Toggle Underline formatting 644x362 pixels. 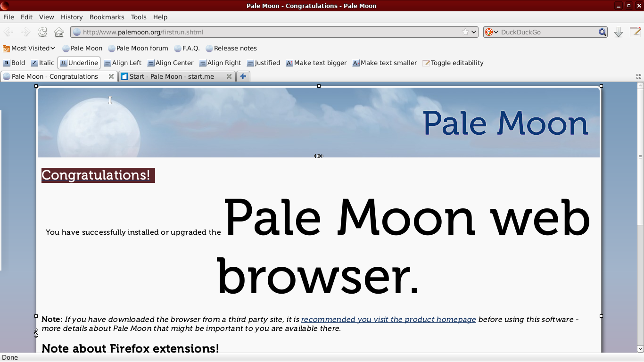click(79, 63)
